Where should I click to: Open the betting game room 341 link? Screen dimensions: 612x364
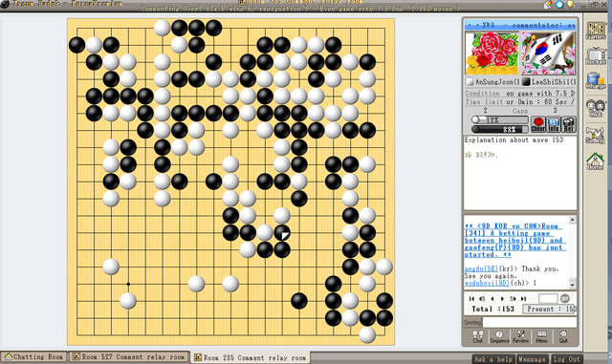515,241
